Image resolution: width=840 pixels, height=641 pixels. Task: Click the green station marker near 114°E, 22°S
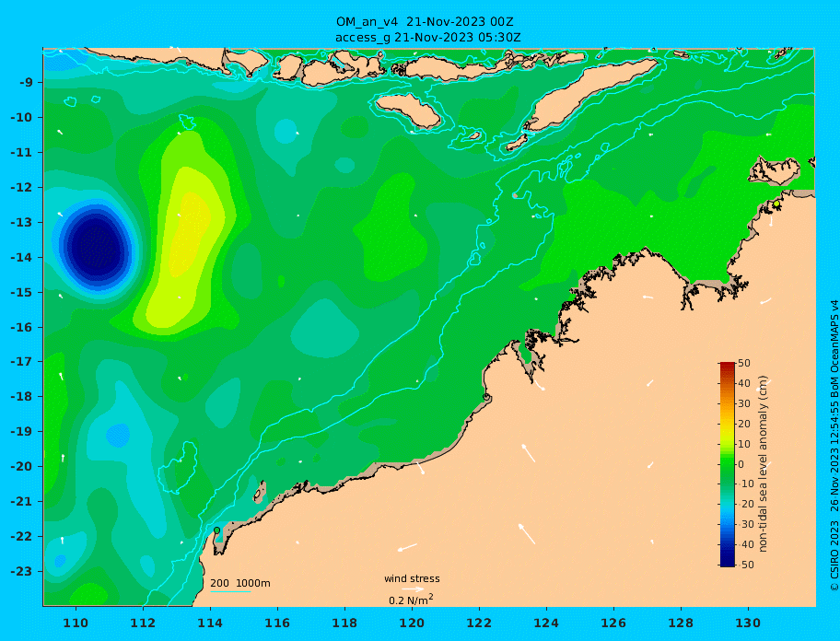pyautogui.click(x=216, y=530)
